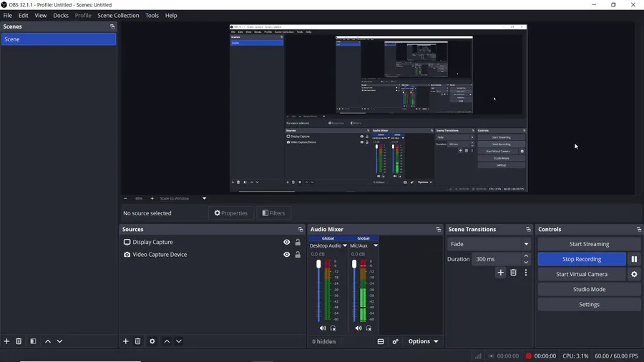The image size is (644, 362).
Task: Open the transition properties three-dot menu
Action: (526, 273)
